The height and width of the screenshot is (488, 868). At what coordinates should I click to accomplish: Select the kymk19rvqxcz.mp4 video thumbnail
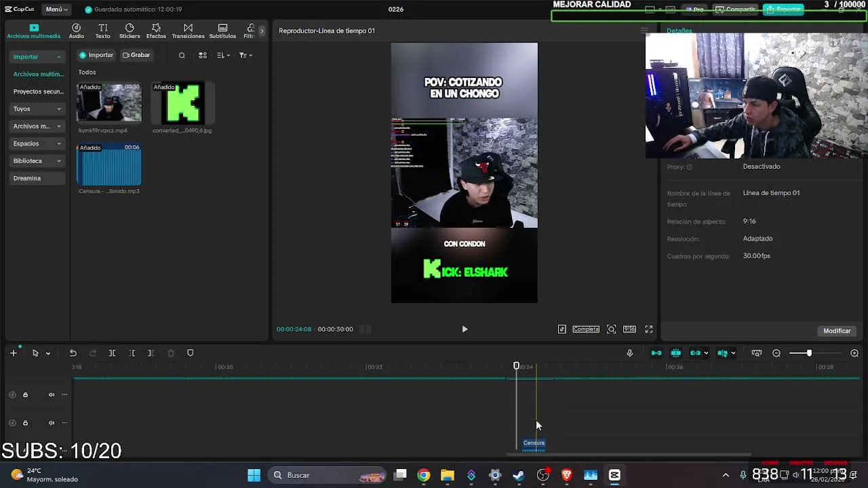(109, 102)
